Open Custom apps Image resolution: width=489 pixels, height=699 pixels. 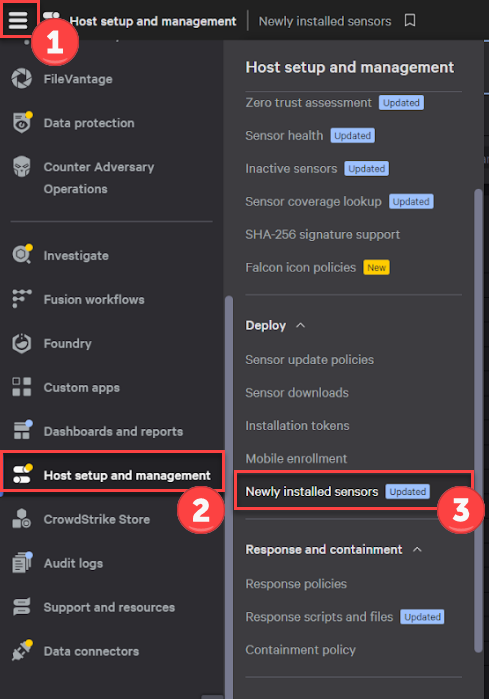82,388
